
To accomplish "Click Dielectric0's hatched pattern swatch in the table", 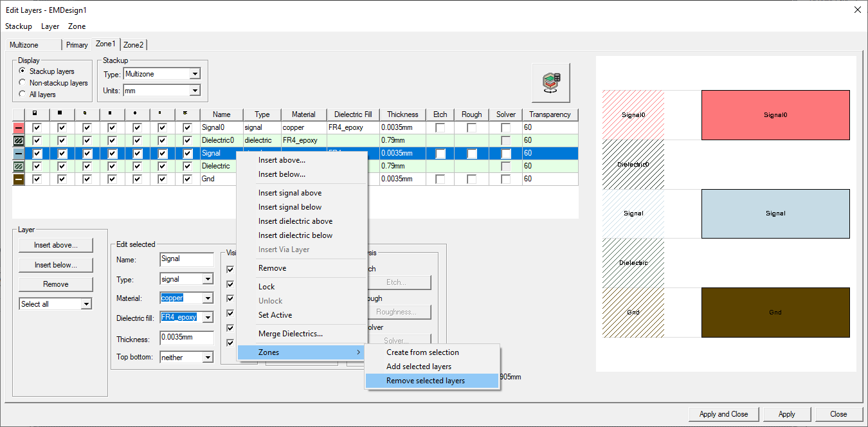I will click(19, 140).
